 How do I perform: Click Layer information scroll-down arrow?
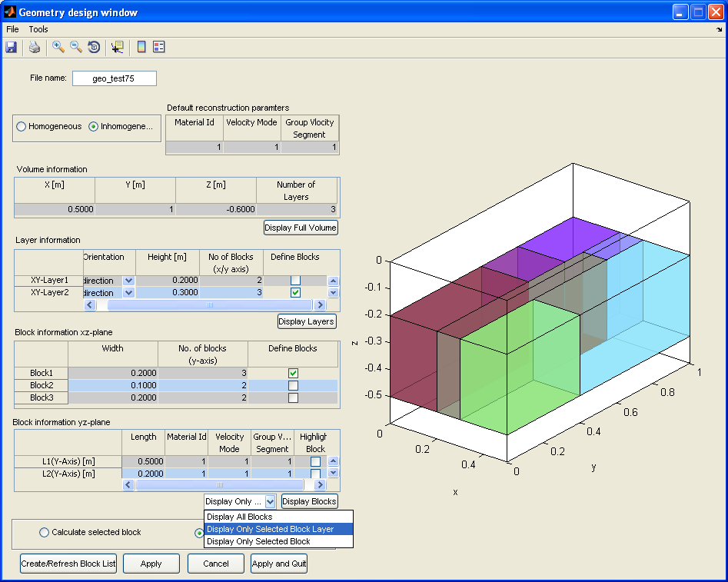pyautogui.click(x=333, y=293)
